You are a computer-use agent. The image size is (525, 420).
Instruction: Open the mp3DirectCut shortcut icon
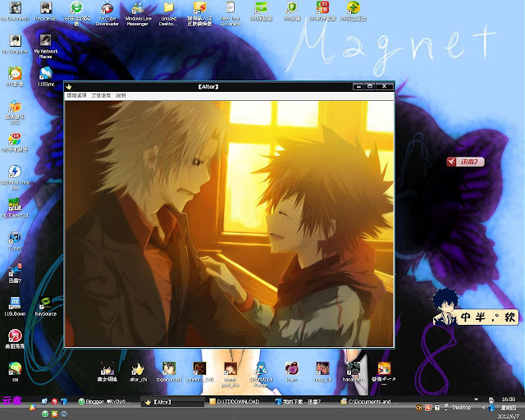[15, 208]
